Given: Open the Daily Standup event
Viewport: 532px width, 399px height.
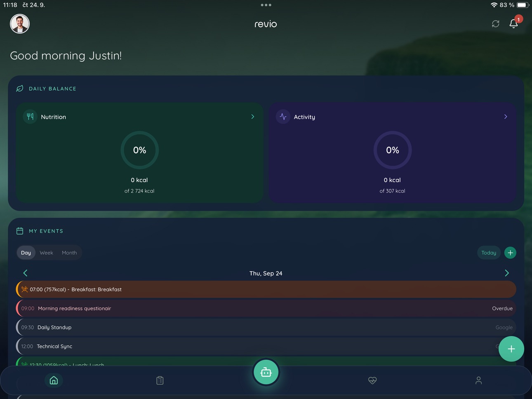Looking at the screenshot, I should [266, 327].
